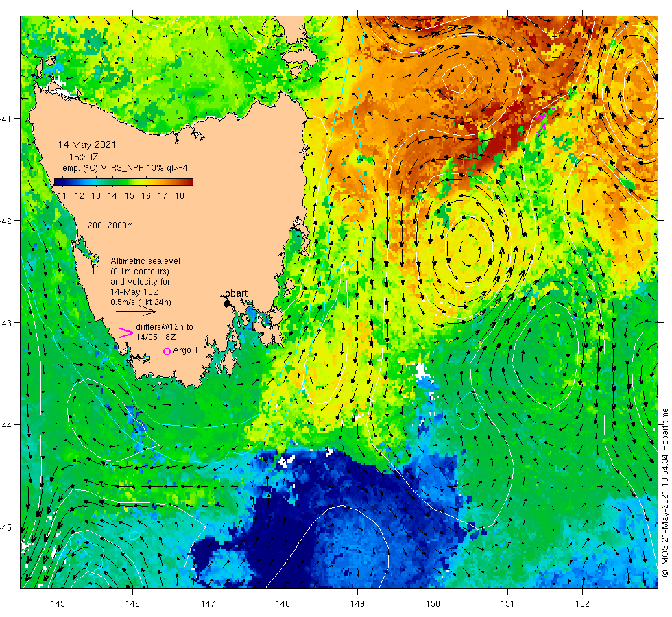Click the '200 2000m' depth legend text
This screenshot has width=672, height=617.
click(x=110, y=226)
